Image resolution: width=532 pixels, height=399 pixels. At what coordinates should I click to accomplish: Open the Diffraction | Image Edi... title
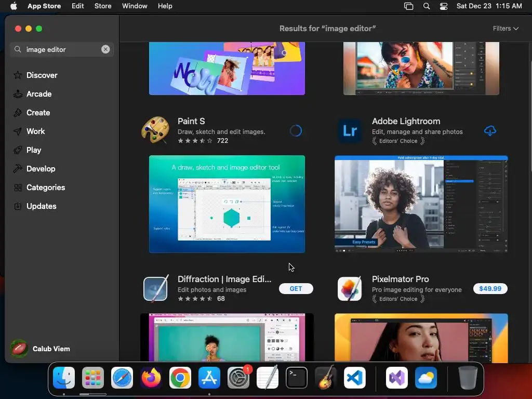[224, 279]
